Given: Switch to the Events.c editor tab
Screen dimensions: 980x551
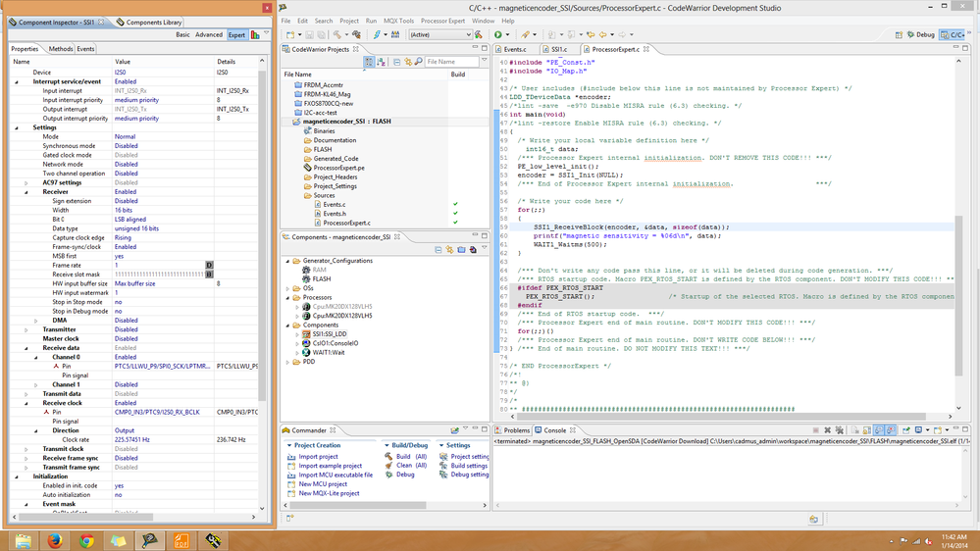Looking at the screenshot, I should 514,49.
